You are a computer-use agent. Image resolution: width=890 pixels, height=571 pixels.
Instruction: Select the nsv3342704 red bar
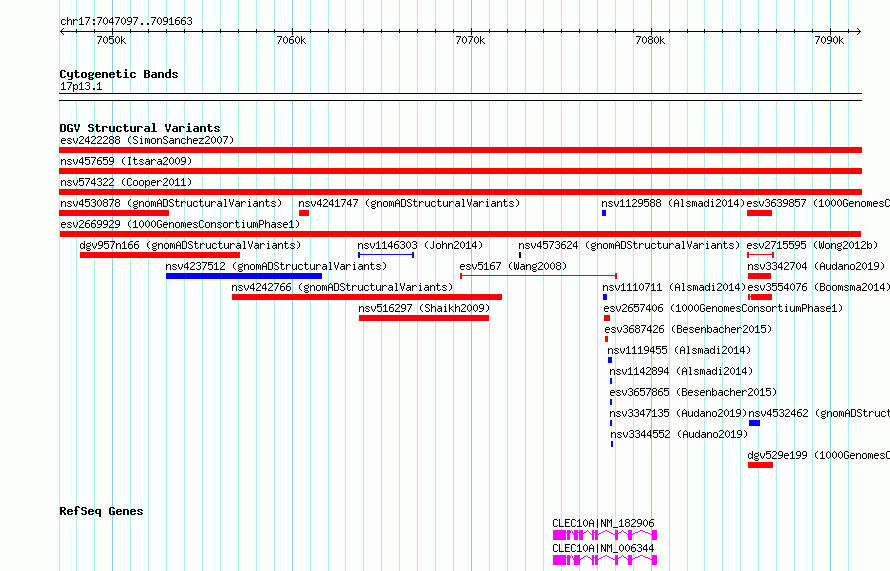tap(759, 276)
